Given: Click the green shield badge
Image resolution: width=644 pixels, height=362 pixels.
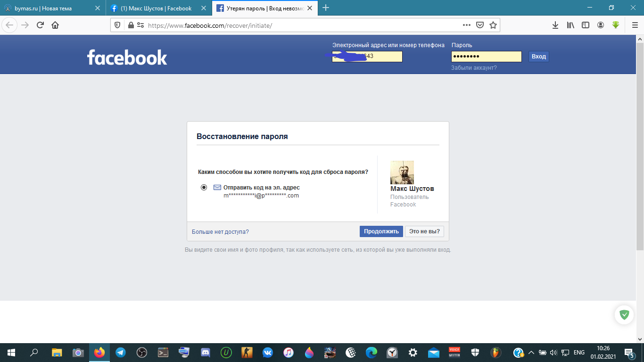Looking at the screenshot, I should tap(624, 315).
